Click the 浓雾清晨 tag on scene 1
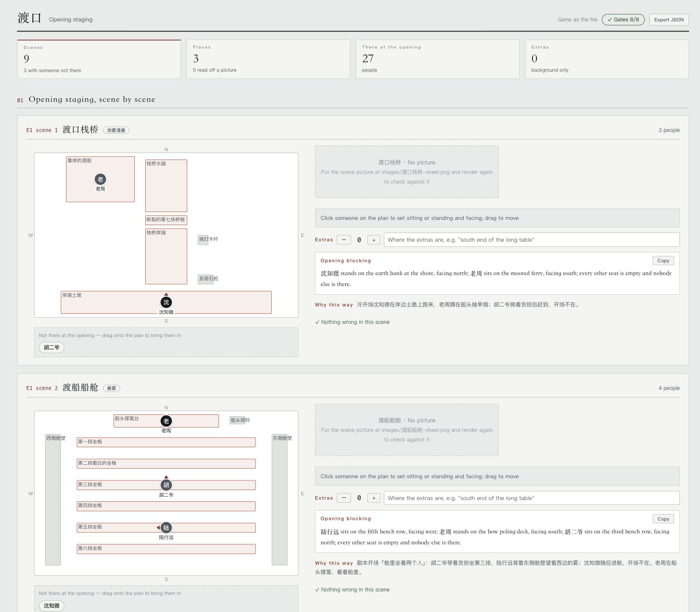Viewport: 700px width, 612px height. 116,130
